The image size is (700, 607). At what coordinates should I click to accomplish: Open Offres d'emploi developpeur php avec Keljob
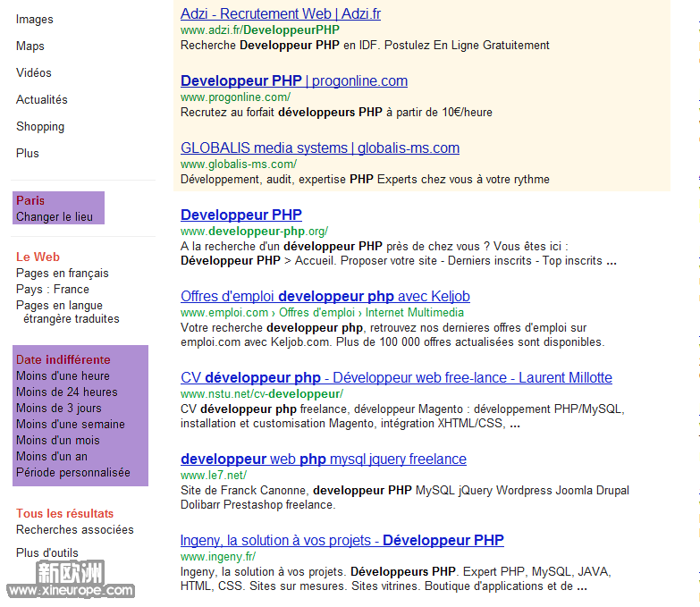click(x=325, y=297)
